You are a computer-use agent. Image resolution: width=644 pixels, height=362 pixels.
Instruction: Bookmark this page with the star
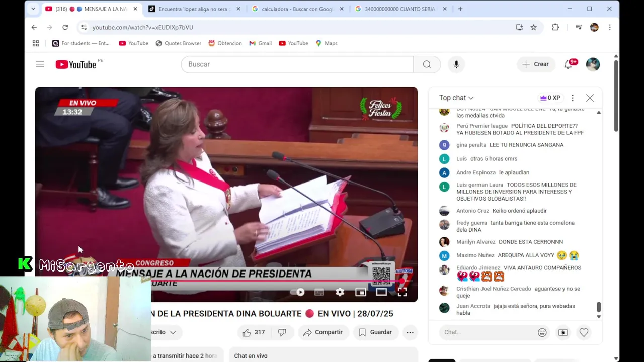coord(533,27)
